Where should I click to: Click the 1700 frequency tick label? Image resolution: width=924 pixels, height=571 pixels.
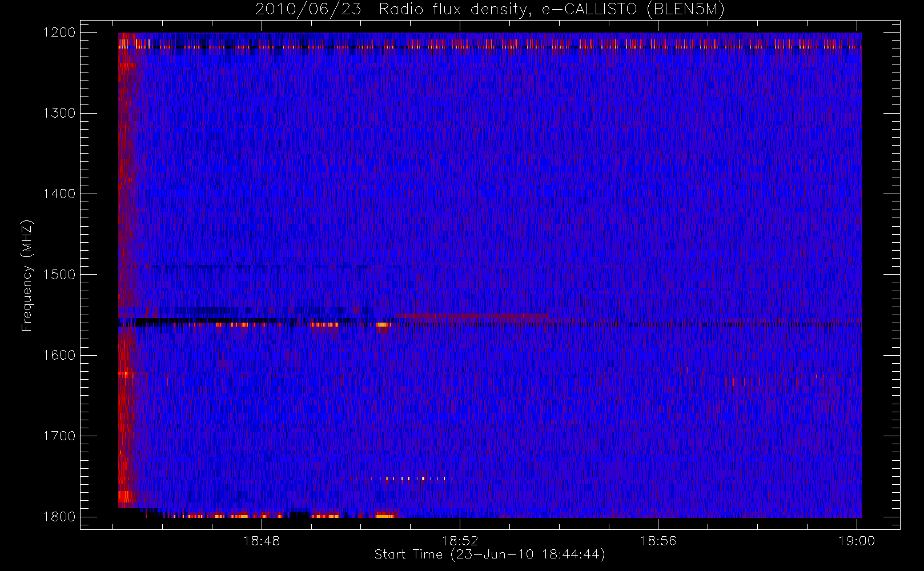click(x=59, y=436)
